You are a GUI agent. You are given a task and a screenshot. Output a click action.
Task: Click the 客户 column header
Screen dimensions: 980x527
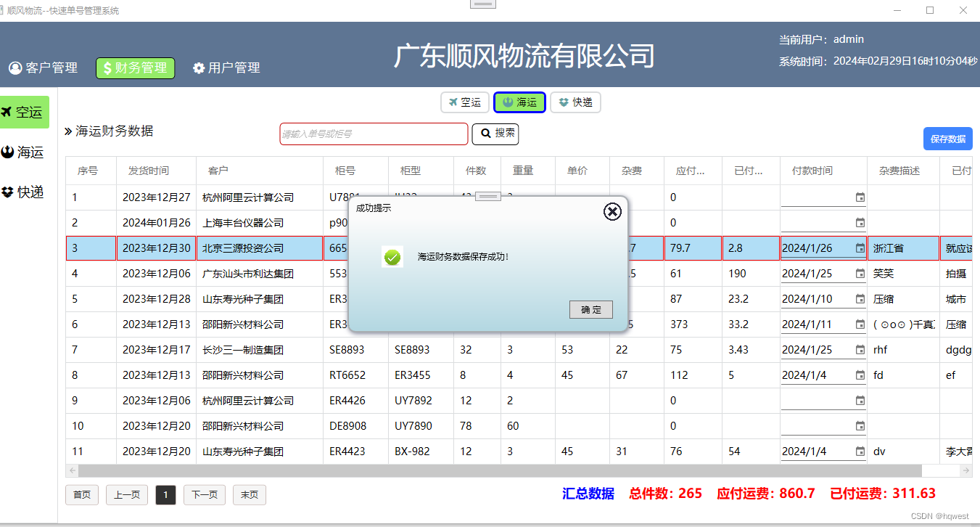point(260,171)
